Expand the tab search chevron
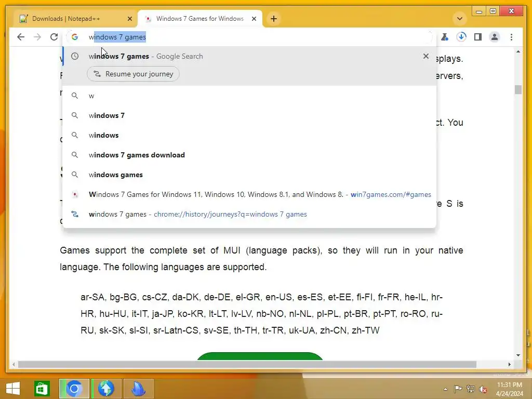 coord(460,19)
